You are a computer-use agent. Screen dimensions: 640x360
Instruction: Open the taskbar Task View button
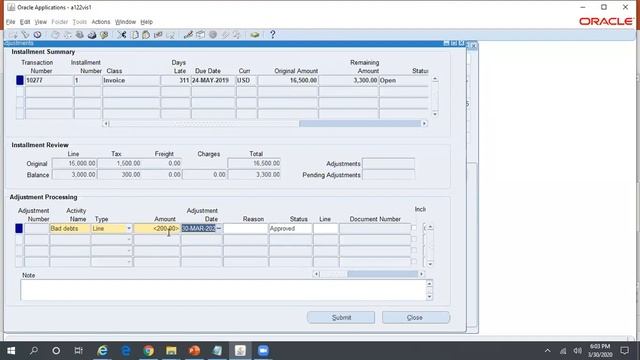(x=79, y=350)
